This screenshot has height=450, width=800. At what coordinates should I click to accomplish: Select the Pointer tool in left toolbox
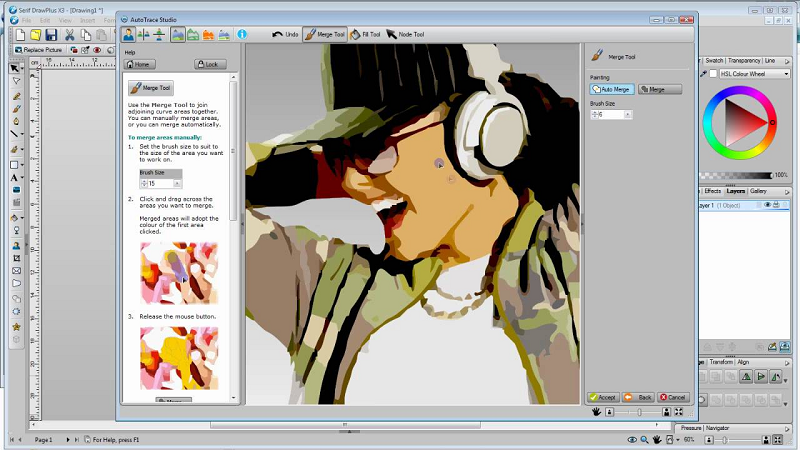click(15, 67)
